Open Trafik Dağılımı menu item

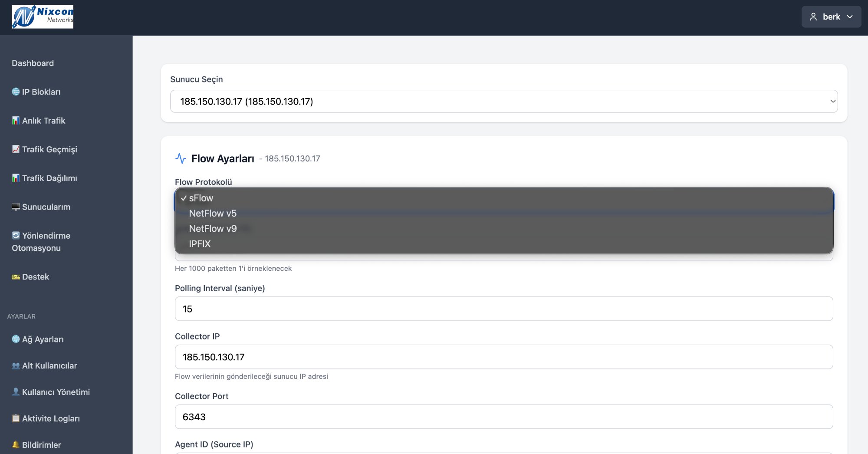pyautogui.click(x=49, y=178)
